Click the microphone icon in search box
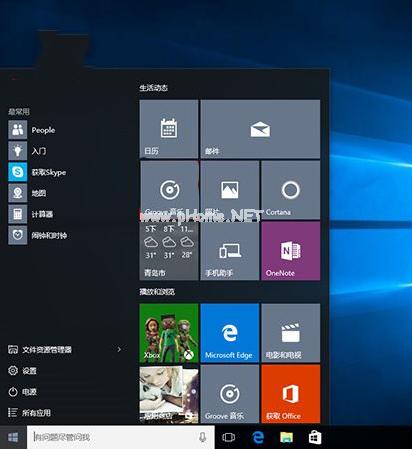Screen dimensions: 412x450 tap(202, 437)
